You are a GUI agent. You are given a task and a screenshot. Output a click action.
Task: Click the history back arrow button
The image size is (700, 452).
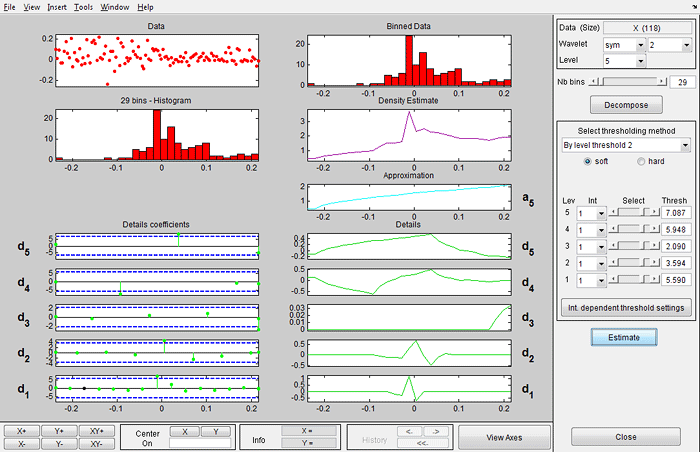[410, 431]
